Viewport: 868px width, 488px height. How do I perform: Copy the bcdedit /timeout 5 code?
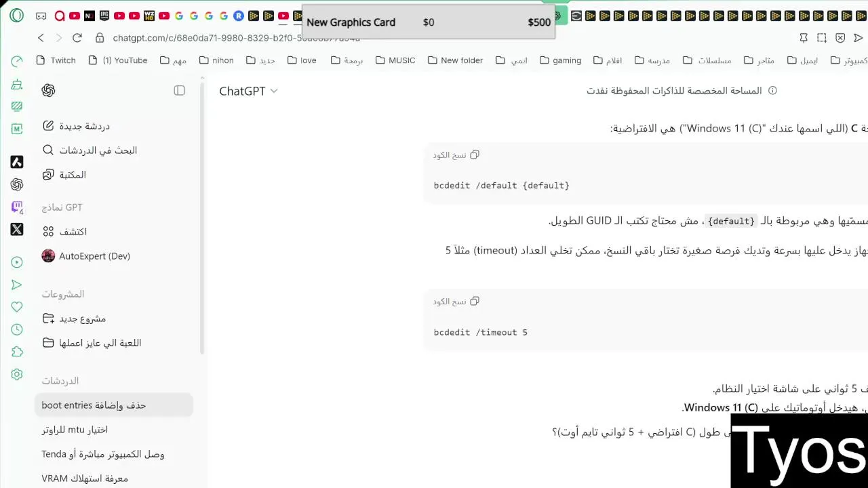[x=456, y=302]
